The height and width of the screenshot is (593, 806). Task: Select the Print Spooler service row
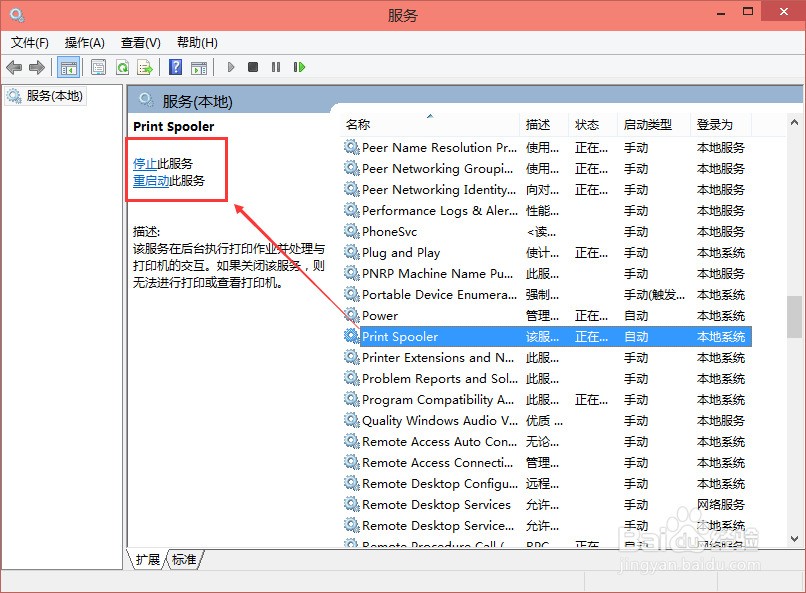tap(547, 337)
